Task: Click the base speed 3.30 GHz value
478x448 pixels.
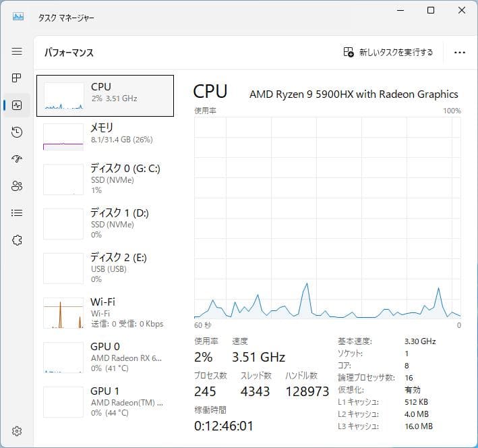Action: pyautogui.click(x=420, y=341)
